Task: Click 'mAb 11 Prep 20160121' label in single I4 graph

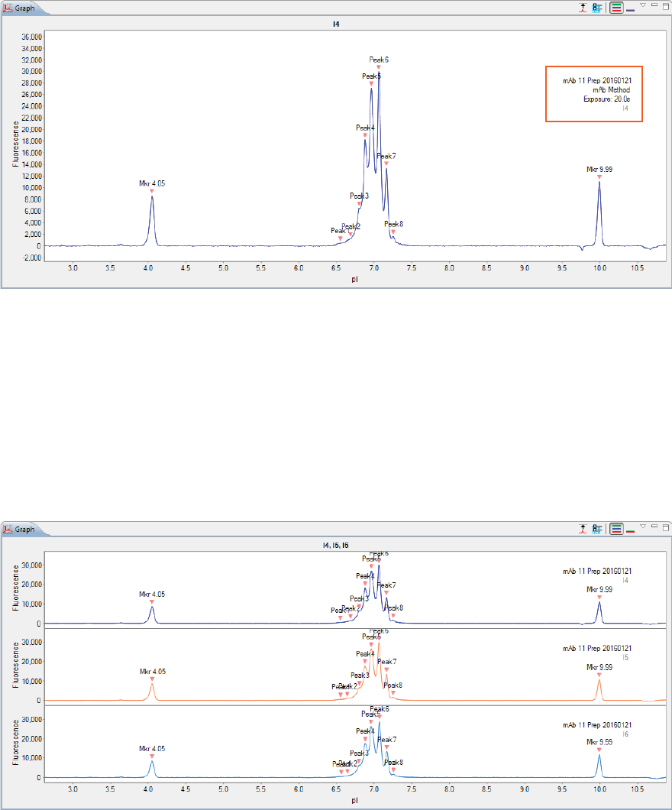Action: [x=597, y=80]
